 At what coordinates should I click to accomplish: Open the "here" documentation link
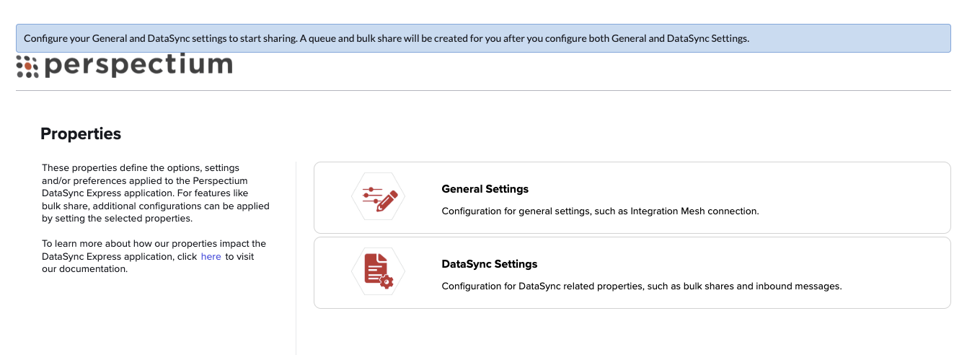click(x=211, y=257)
